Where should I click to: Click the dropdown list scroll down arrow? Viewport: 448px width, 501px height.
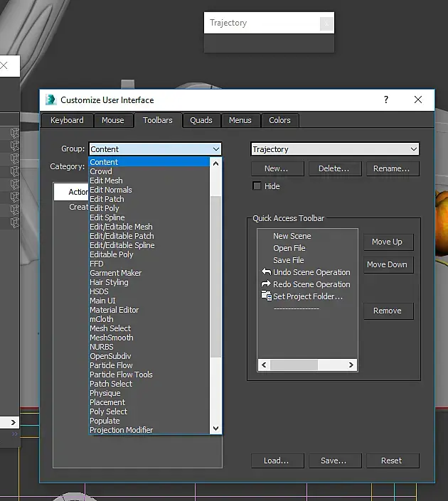coord(216,428)
